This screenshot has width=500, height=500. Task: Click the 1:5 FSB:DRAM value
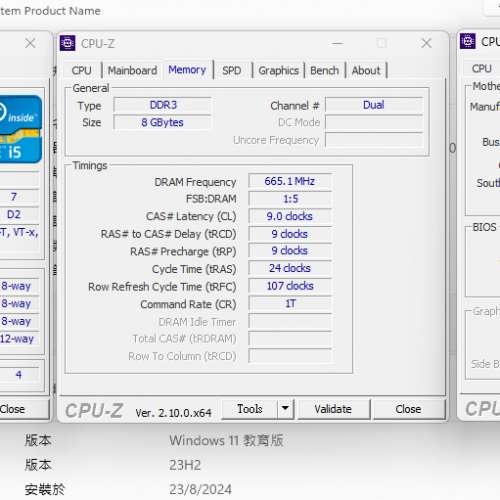click(290, 199)
